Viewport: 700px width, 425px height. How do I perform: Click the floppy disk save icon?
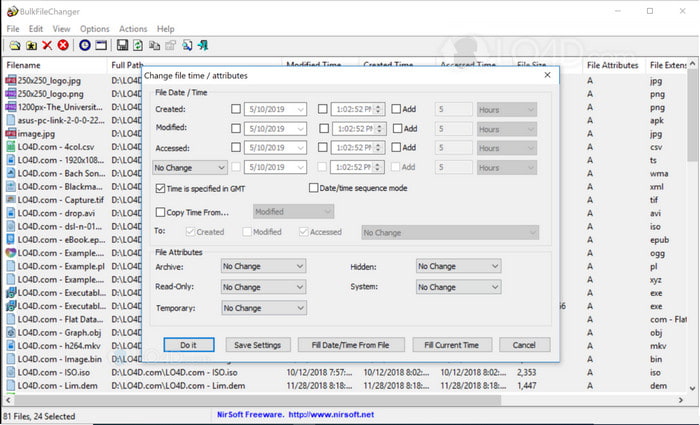click(122, 45)
